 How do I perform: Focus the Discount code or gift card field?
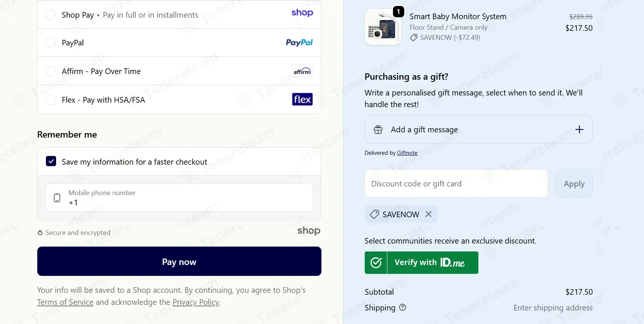click(x=456, y=183)
